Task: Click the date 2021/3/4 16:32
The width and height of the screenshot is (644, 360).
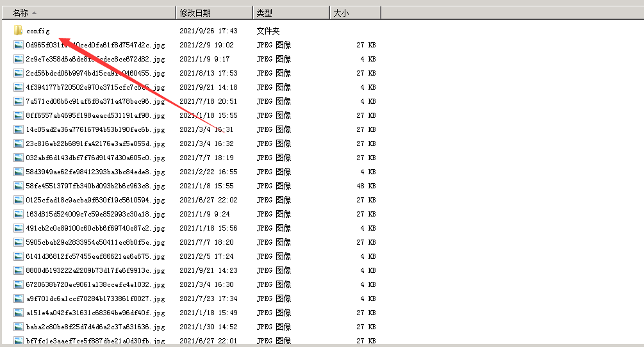Action: [x=206, y=143]
